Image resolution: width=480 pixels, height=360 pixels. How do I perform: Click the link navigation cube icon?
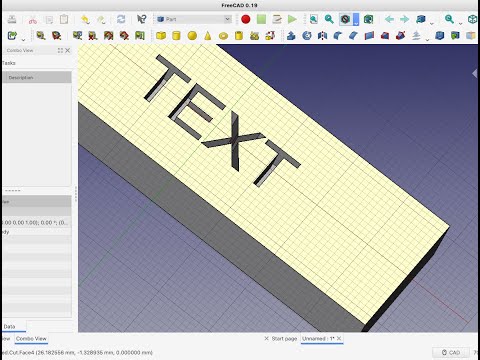(x=421, y=19)
